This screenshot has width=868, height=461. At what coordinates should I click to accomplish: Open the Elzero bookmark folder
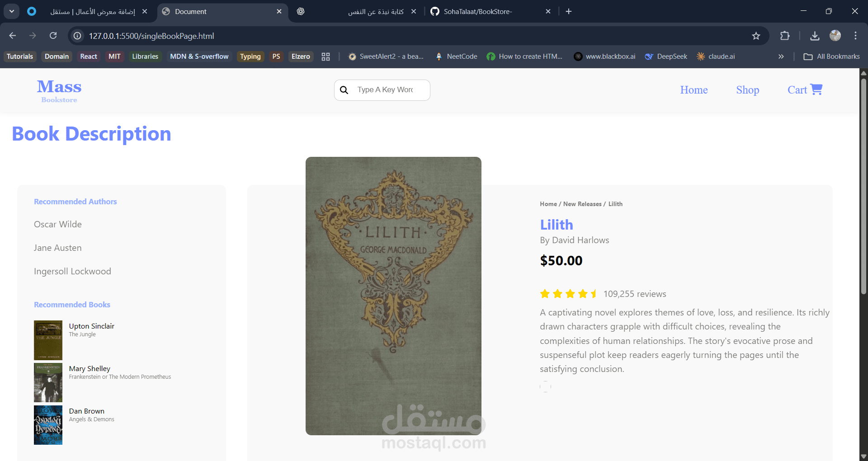click(x=301, y=56)
